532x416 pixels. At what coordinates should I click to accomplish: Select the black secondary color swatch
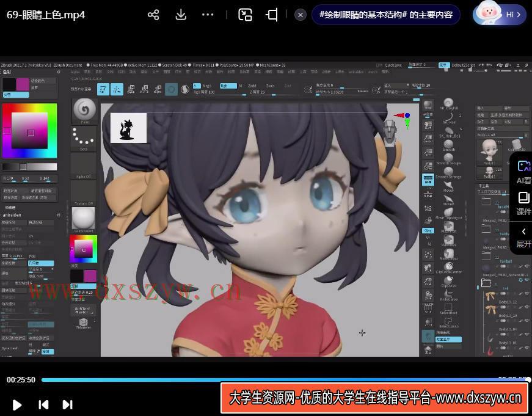click(9, 84)
